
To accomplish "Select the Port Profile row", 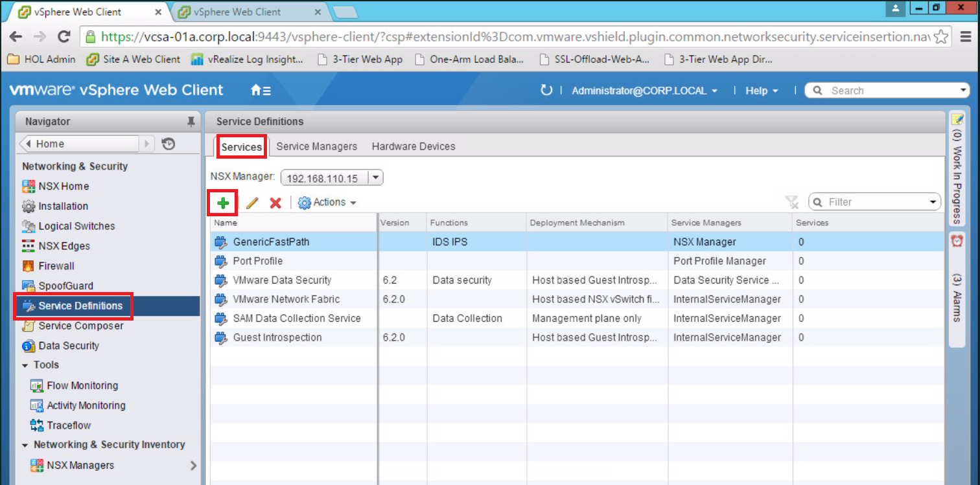I will (577, 262).
